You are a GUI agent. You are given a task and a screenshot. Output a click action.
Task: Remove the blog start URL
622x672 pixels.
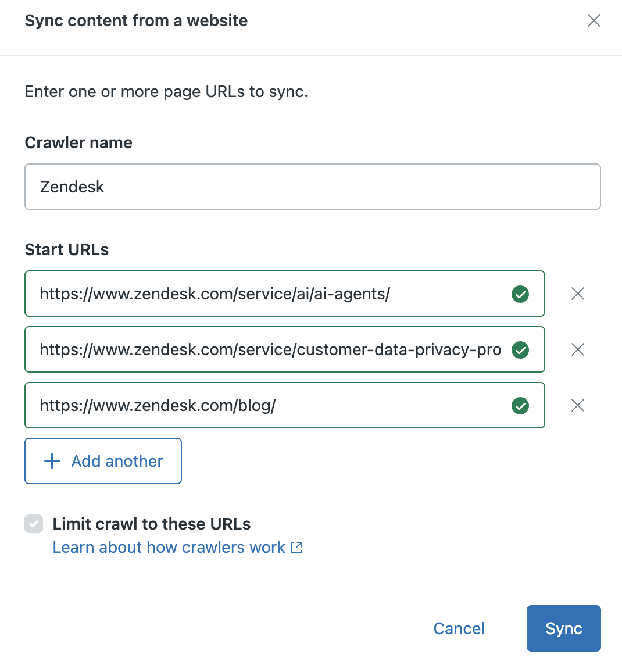click(577, 405)
